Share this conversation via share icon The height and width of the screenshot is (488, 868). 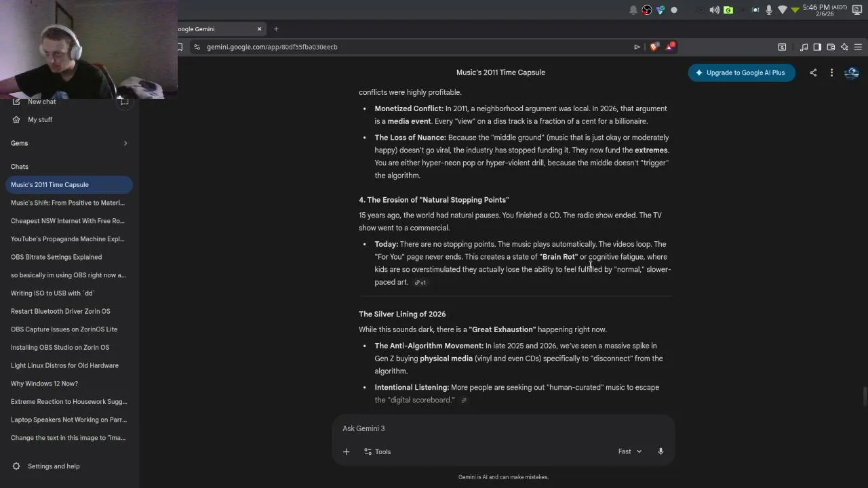[813, 73]
